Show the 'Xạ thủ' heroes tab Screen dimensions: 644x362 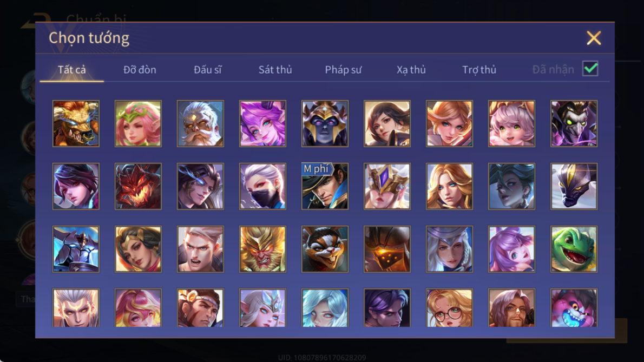(411, 70)
